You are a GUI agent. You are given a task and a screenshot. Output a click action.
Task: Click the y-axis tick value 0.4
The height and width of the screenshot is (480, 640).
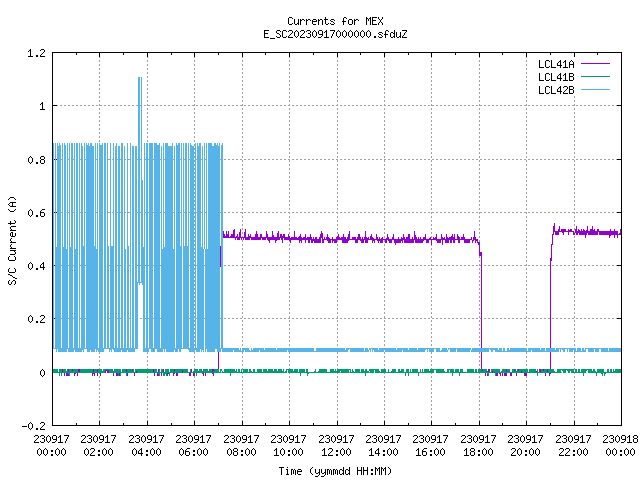pos(36,266)
